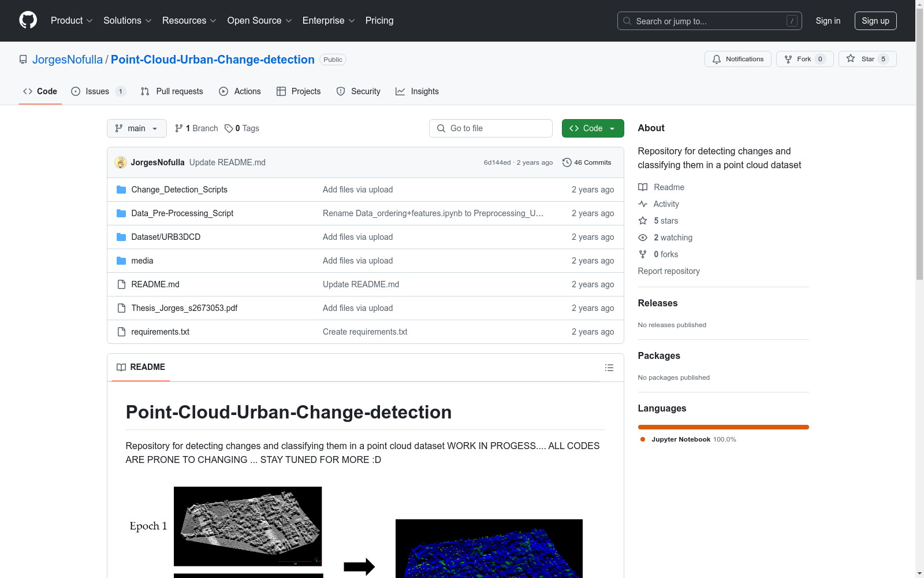Expand the Resources menu

click(189, 21)
